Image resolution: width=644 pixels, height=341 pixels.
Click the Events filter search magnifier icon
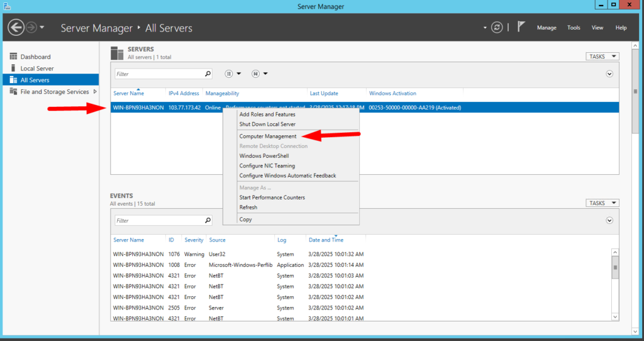(x=208, y=220)
